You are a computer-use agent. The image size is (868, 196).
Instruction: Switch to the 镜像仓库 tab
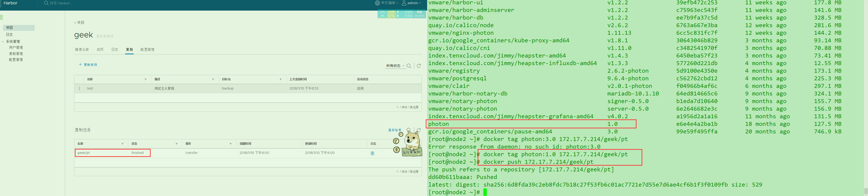click(x=82, y=50)
